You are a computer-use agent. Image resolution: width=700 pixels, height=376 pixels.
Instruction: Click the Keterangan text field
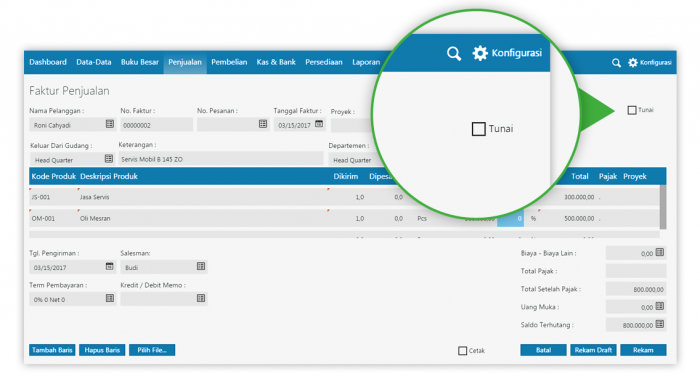coord(221,159)
